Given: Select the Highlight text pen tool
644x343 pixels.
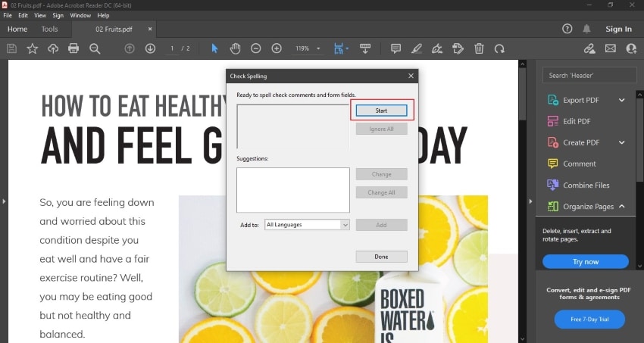Looking at the screenshot, I should point(417,48).
